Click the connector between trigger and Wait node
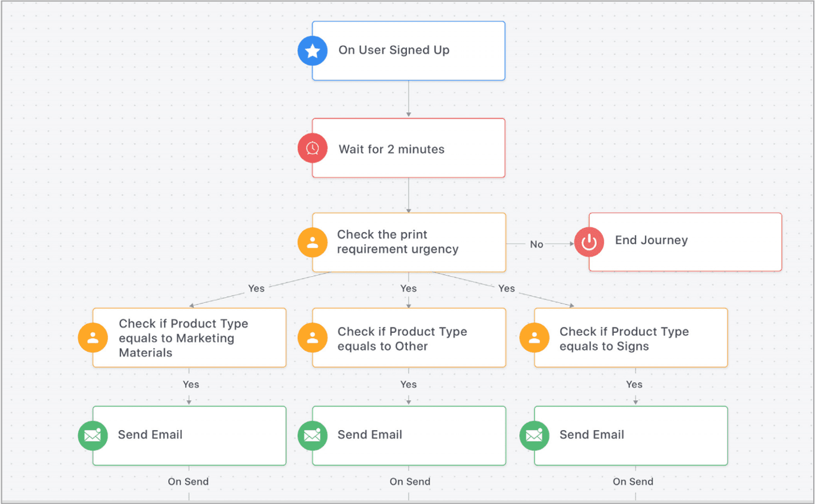The width and height of the screenshot is (815, 504). [409, 98]
